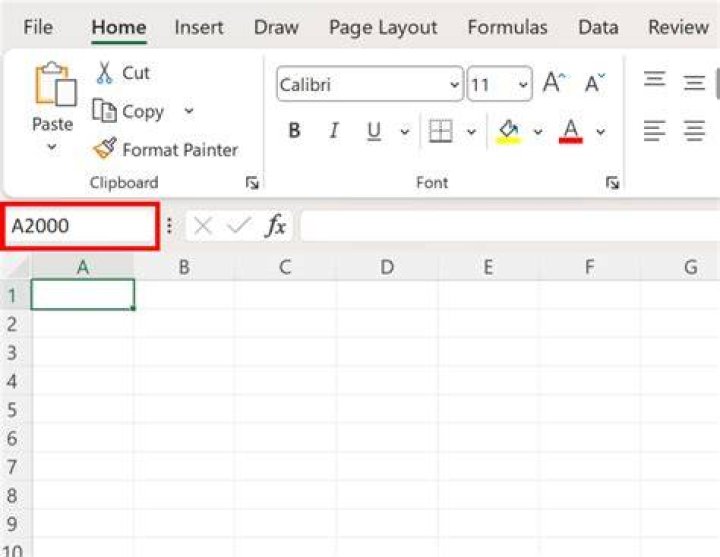Select cell A1

[x=83, y=294]
